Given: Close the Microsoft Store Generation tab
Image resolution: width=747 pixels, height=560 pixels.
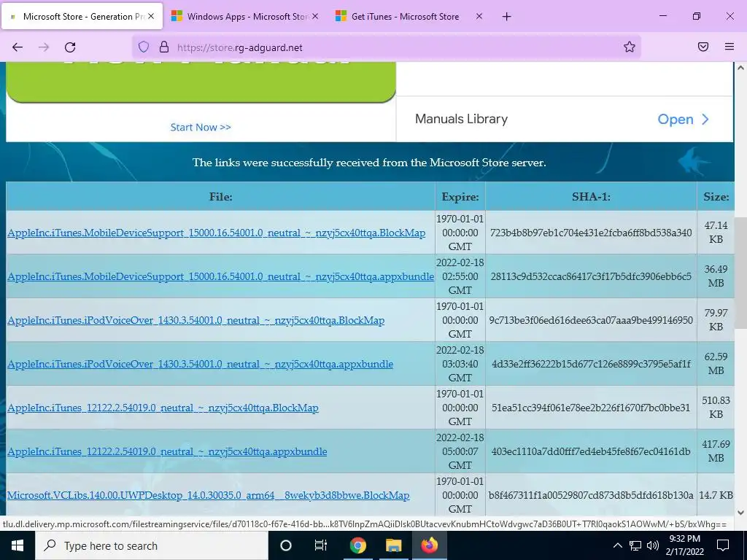Looking at the screenshot, I should click(151, 16).
